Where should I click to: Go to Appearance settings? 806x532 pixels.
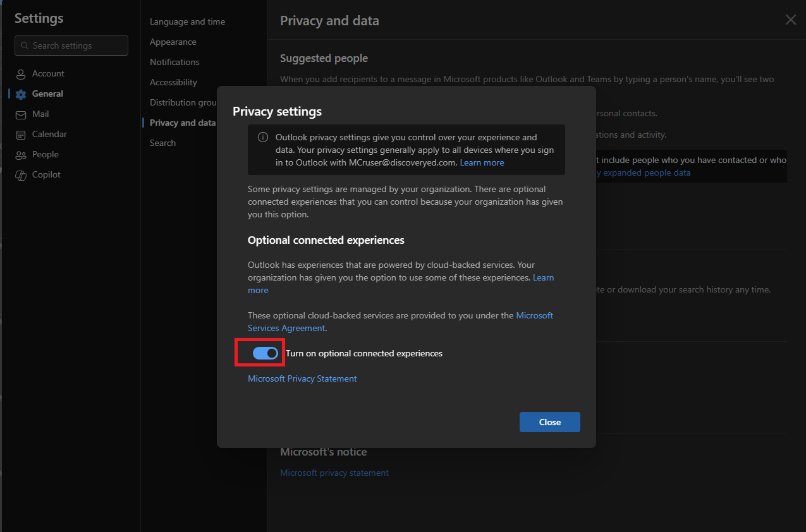[x=173, y=42]
